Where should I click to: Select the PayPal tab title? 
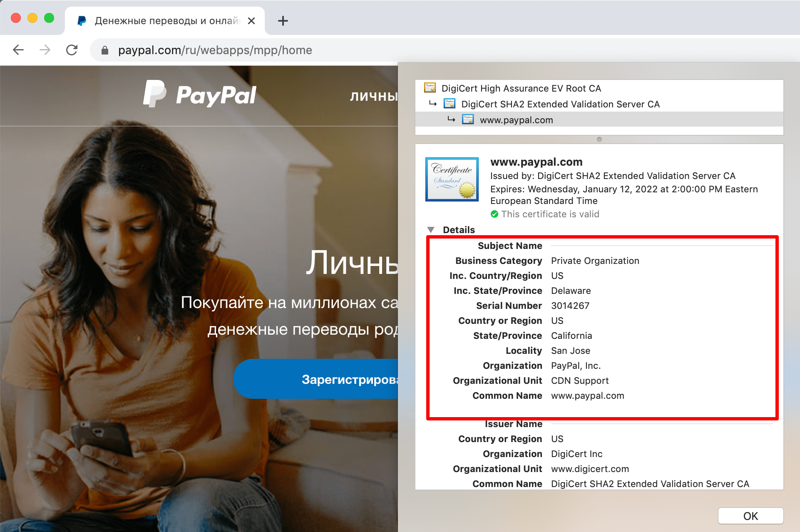click(x=167, y=21)
